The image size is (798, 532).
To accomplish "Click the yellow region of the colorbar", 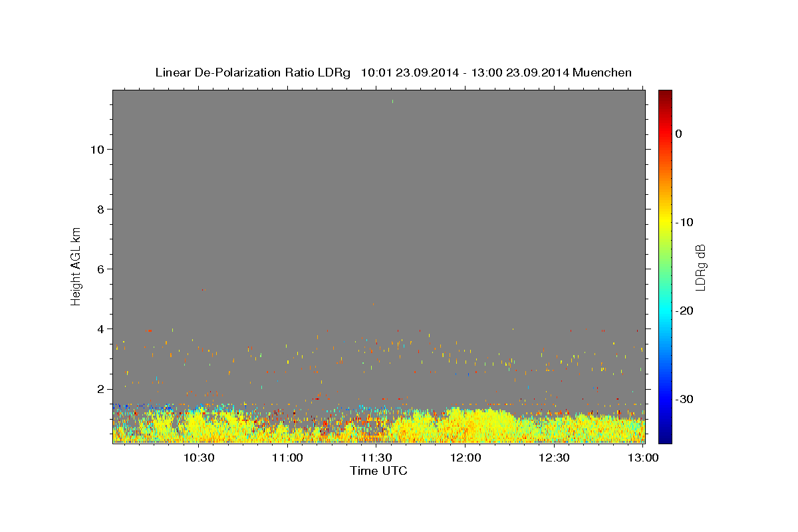I will pyautogui.click(x=665, y=219).
